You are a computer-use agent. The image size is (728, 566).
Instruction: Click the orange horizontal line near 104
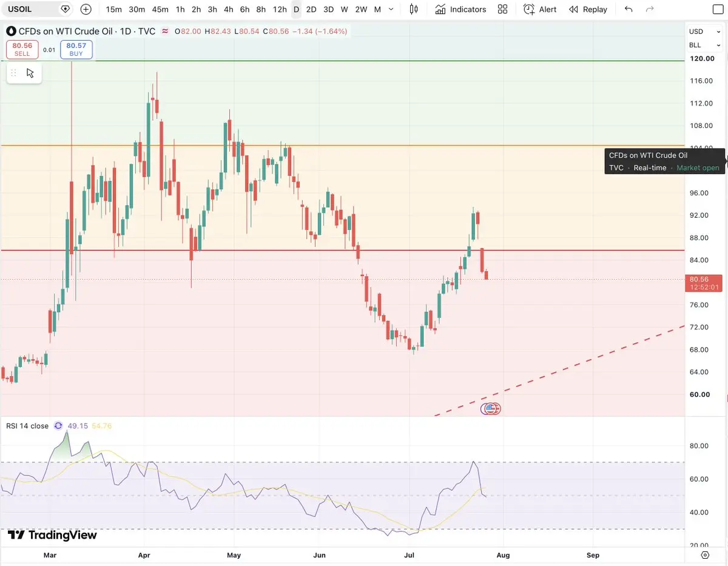click(x=343, y=145)
